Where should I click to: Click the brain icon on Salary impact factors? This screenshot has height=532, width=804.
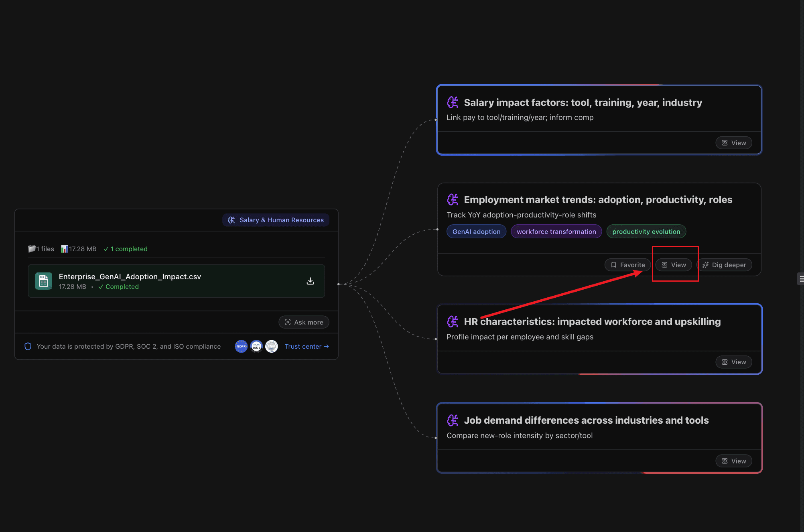coord(453,102)
